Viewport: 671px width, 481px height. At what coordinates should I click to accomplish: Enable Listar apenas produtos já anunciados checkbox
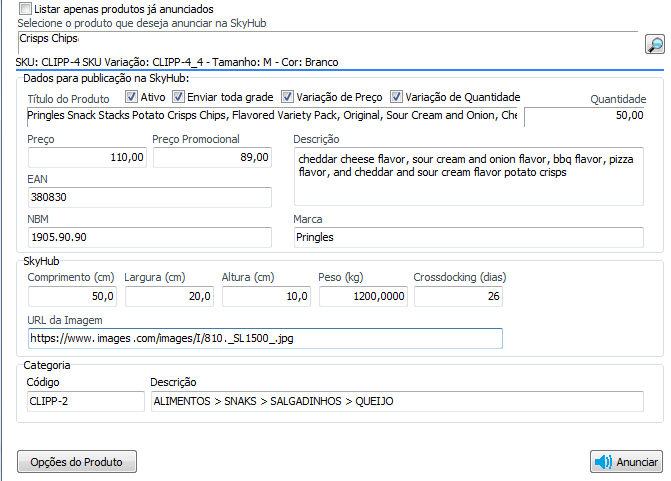coord(25,8)
